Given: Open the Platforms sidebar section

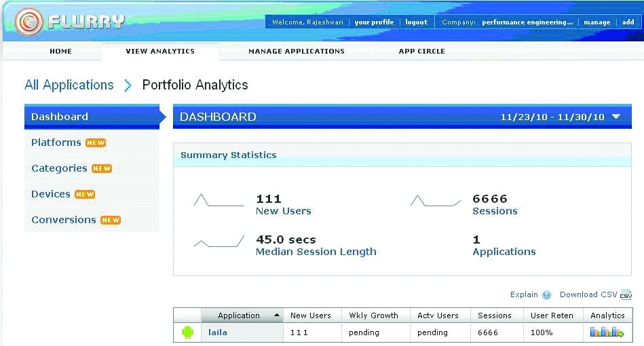Looking at the screenshot, I should pyautogui.click(x=56, y=142).
